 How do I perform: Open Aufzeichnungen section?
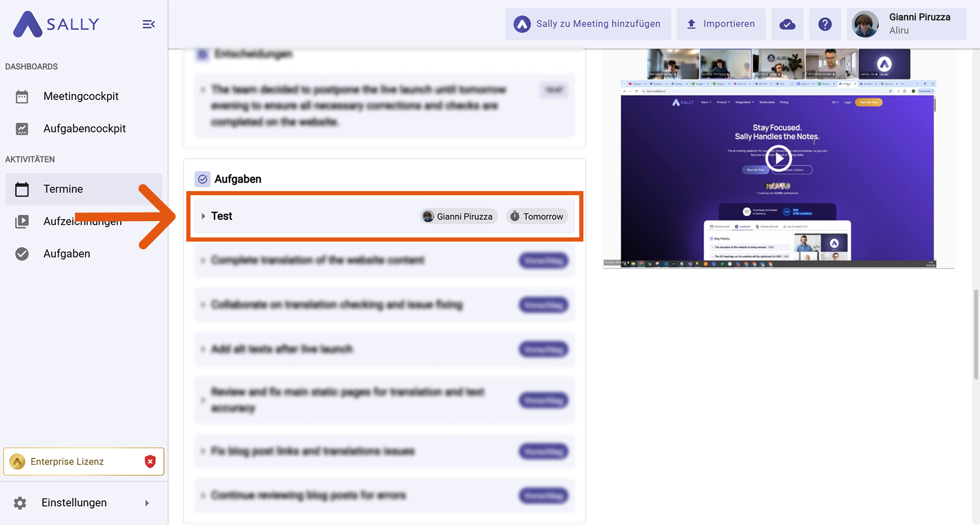coord(83,221)
